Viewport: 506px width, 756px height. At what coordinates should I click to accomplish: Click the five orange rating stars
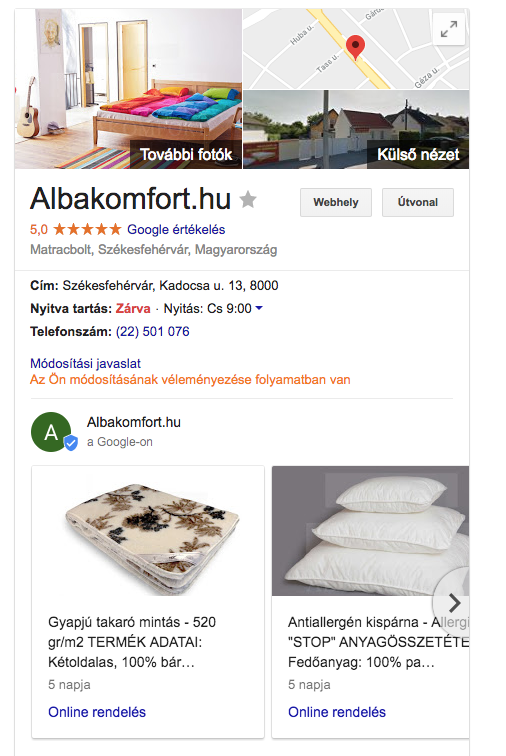[87, 229]
